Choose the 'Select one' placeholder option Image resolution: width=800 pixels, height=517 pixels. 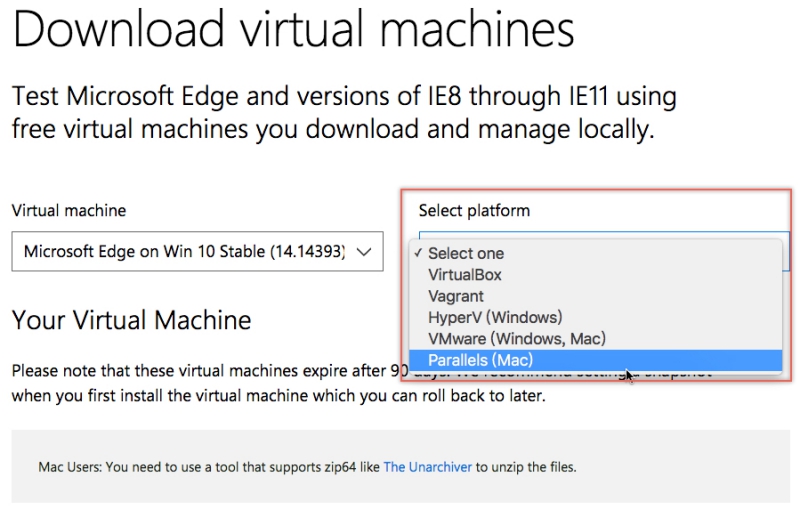[466, 254]
